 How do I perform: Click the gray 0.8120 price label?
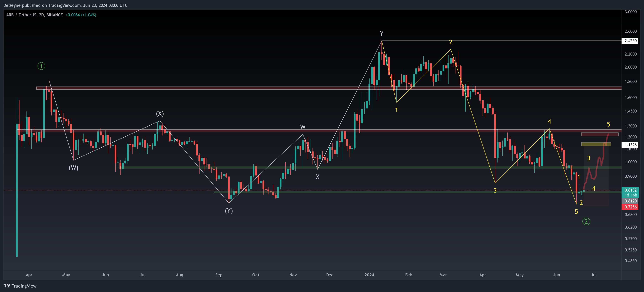click(630, 201)
